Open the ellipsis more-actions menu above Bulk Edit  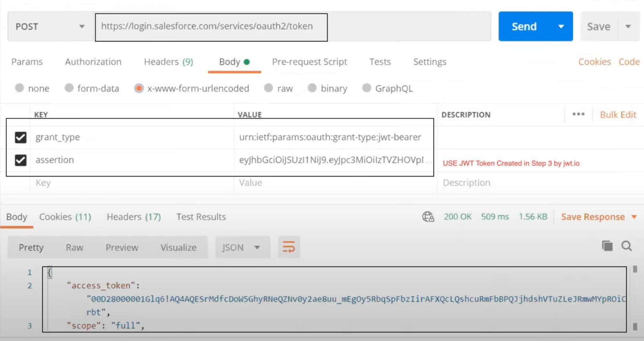[578, 114]
